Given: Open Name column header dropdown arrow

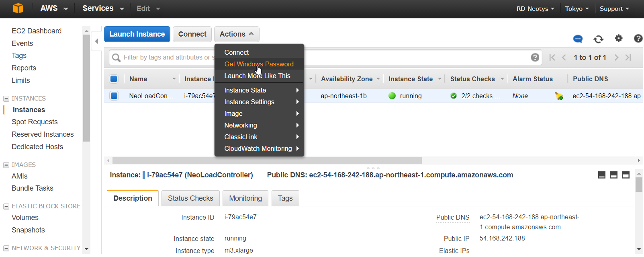Looking at the screenshot, I should [174, 79].
